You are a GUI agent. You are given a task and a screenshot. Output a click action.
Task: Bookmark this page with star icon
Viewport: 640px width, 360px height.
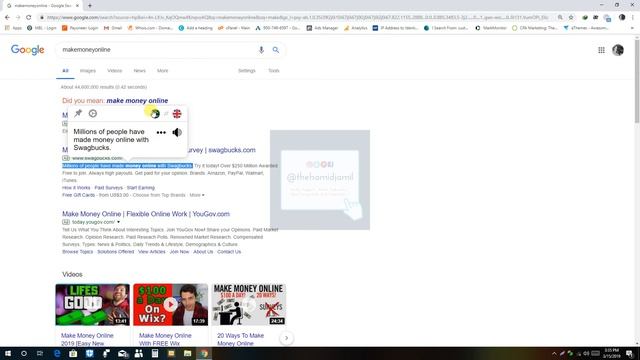(571, 17)
